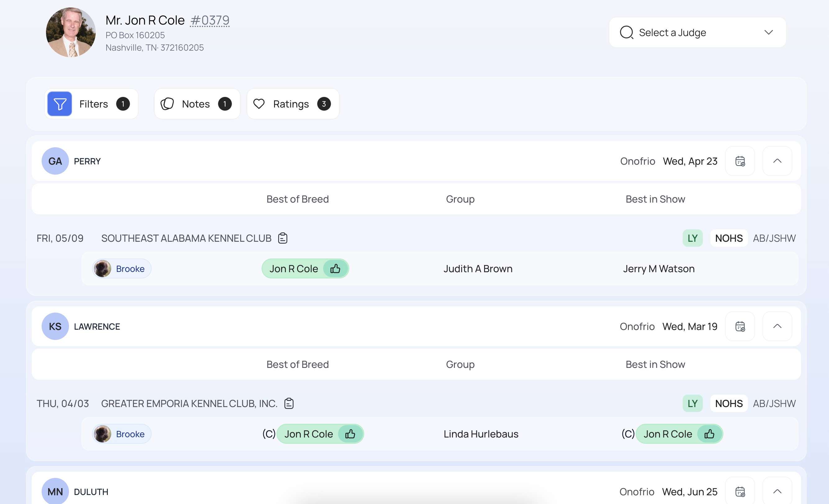Collapse the KS Lawrence section
This screenshot has width=829, height=504.
pos(777,326)
